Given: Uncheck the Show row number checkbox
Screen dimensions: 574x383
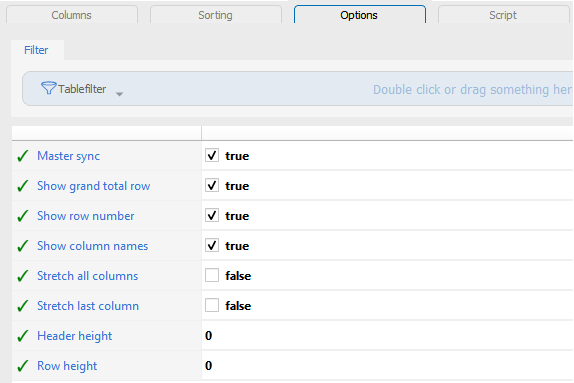Looking at the screenshot, I should point(212,215).
